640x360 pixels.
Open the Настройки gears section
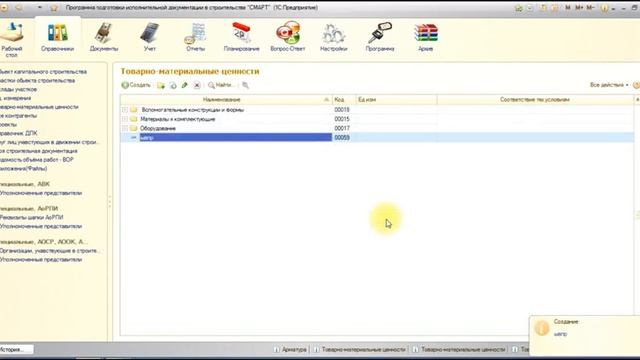point(333,38)
